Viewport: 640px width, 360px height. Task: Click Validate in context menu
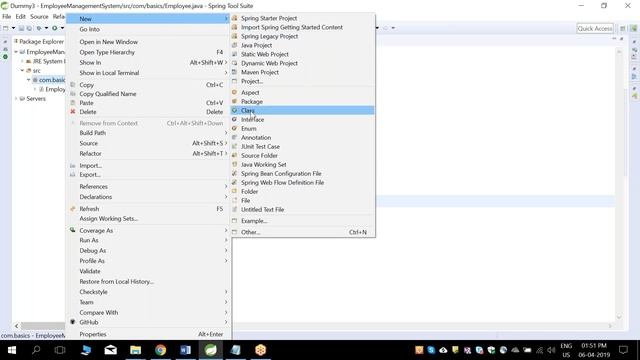point(148,271)
